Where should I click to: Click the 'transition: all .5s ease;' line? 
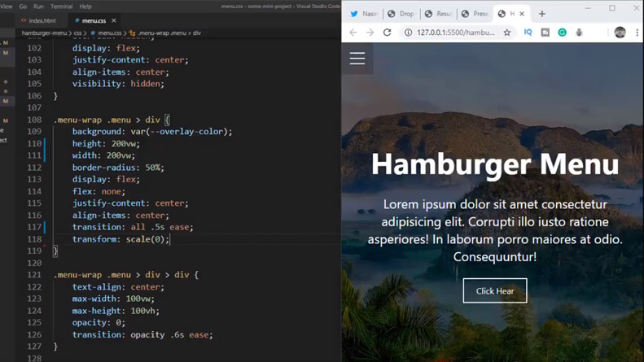133,227
